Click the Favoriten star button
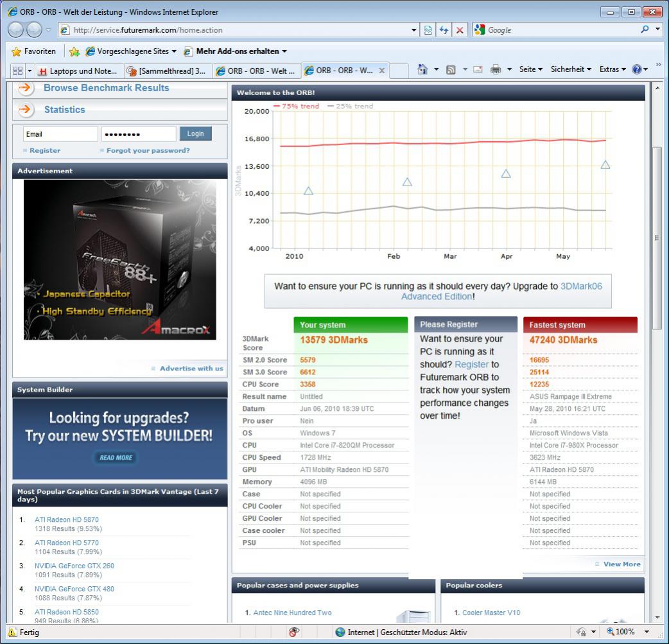 [x=34, y=51]
